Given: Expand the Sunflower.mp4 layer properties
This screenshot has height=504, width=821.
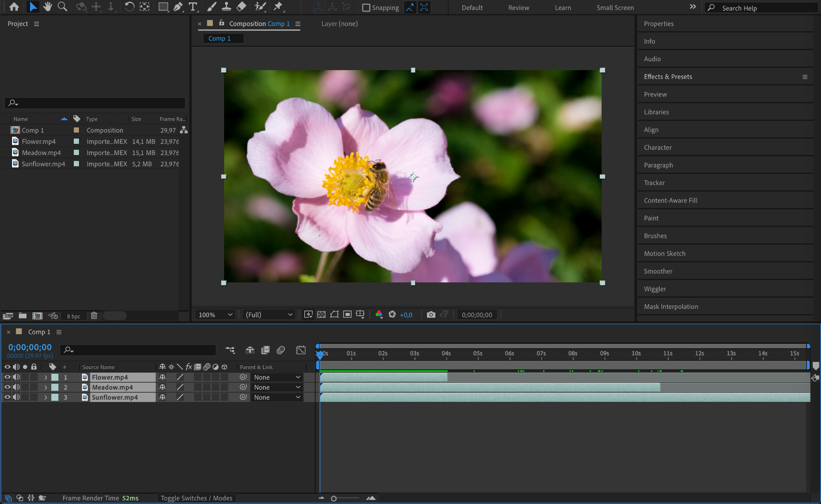Looking at the screenshot, I should (46, 397).
